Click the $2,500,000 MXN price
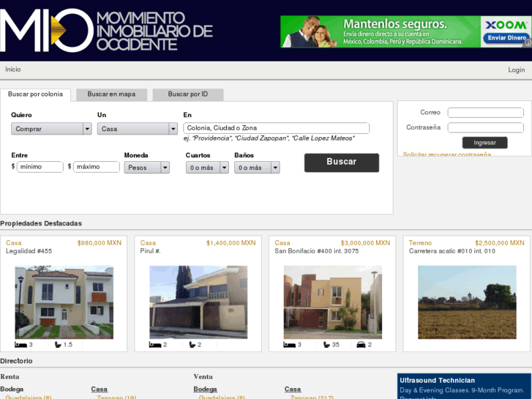Screen dimensions: 532x399 [500, 243]
